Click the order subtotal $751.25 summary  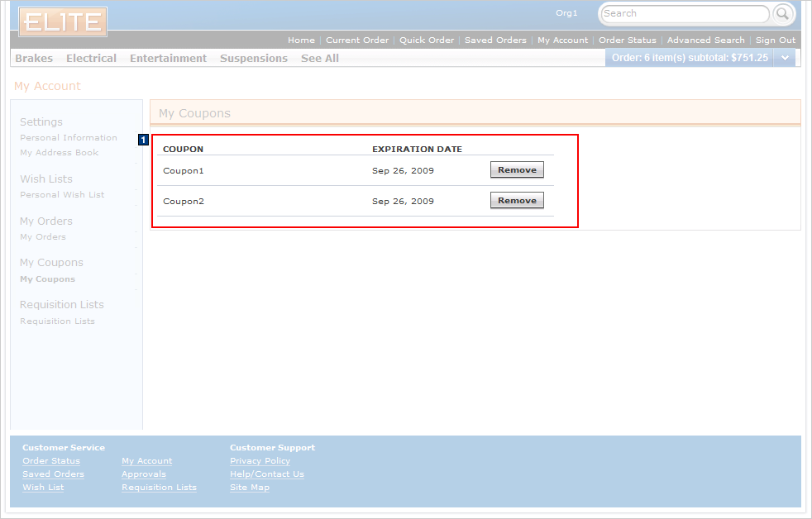click(x=690, y=58)
